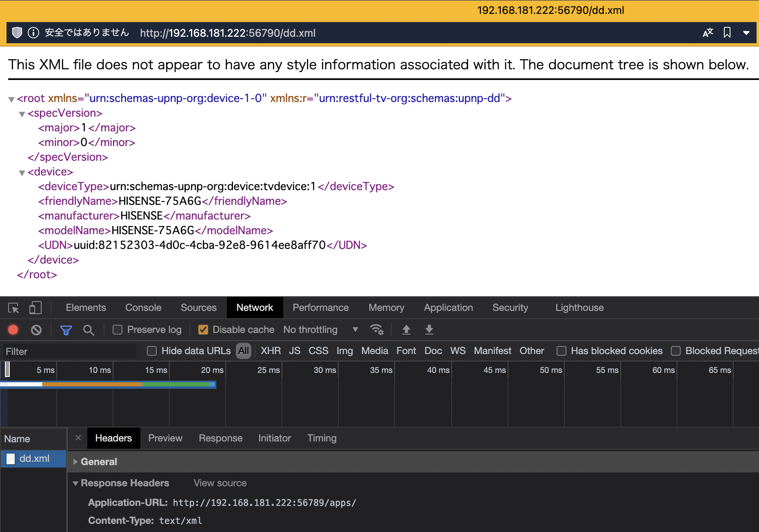The height and width of the screenshot is (532, 759).
Task: Open the Application tab
Action: pyautogui.click(x=448, y=308)
